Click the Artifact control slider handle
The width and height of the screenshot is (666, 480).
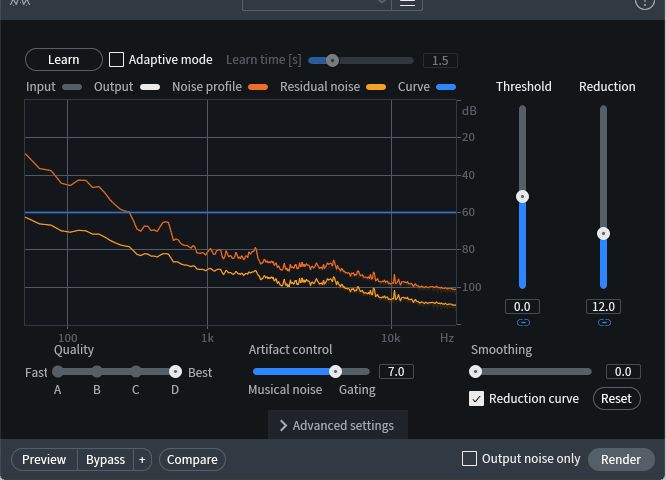click(x=335, y=372)
